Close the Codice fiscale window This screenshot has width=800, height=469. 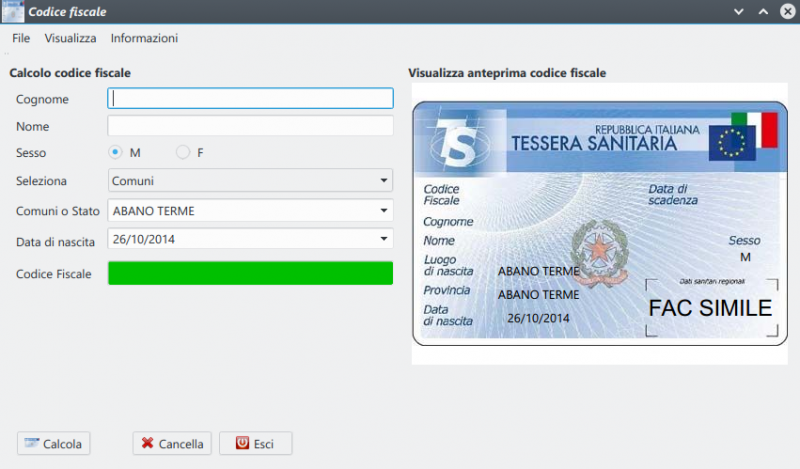pos(786,12)
